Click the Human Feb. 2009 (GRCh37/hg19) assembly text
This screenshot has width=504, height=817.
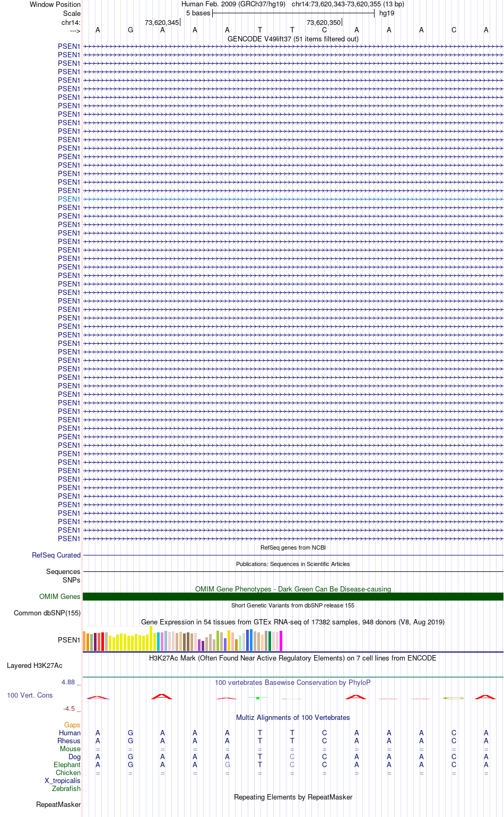click(x=233, y=4)
